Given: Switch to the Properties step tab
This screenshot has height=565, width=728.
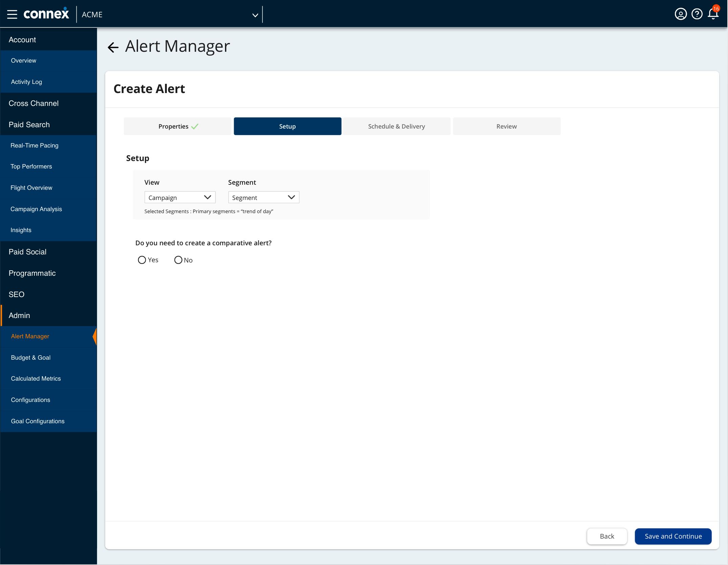Looking at the screenshot, I should tap(178, 126).
